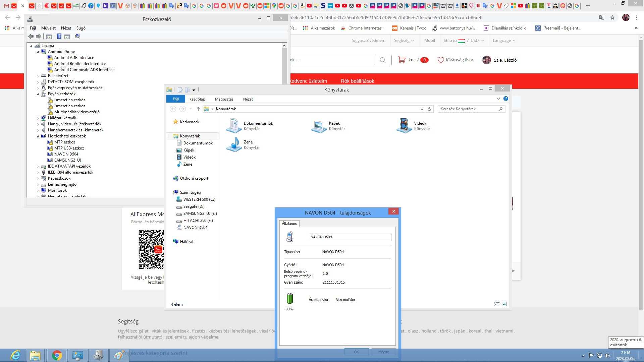The image size is (644, 362).
Task: Select Android Bootloader Interface device
Action: tap(80, 64)
